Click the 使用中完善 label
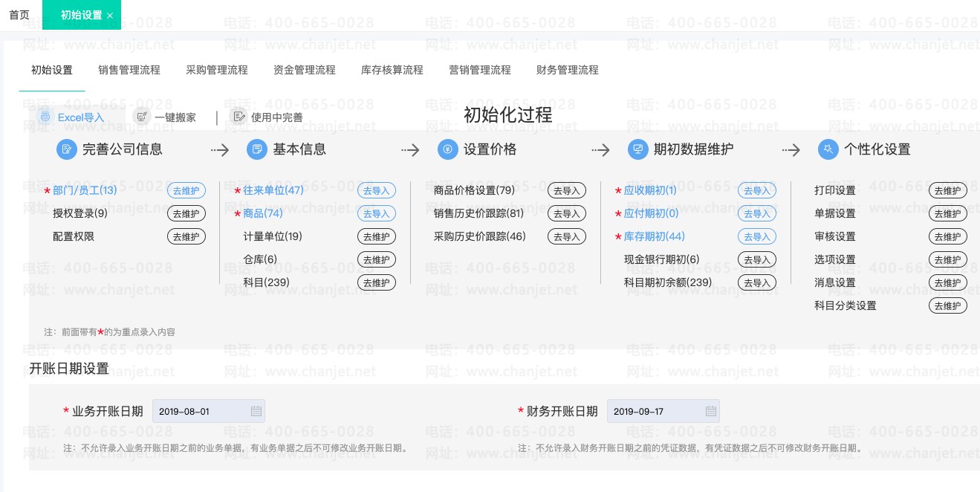This screenshot has height=492, width=980. [277, 117]
